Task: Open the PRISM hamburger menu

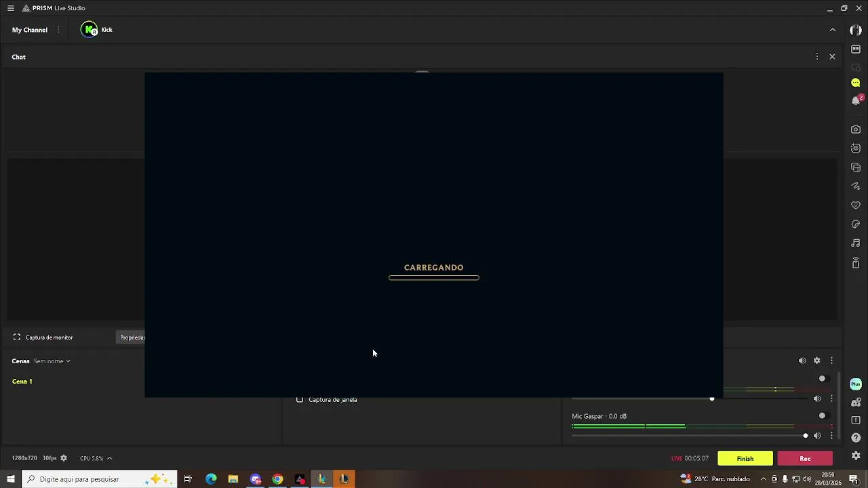Action: coord(10,8)
